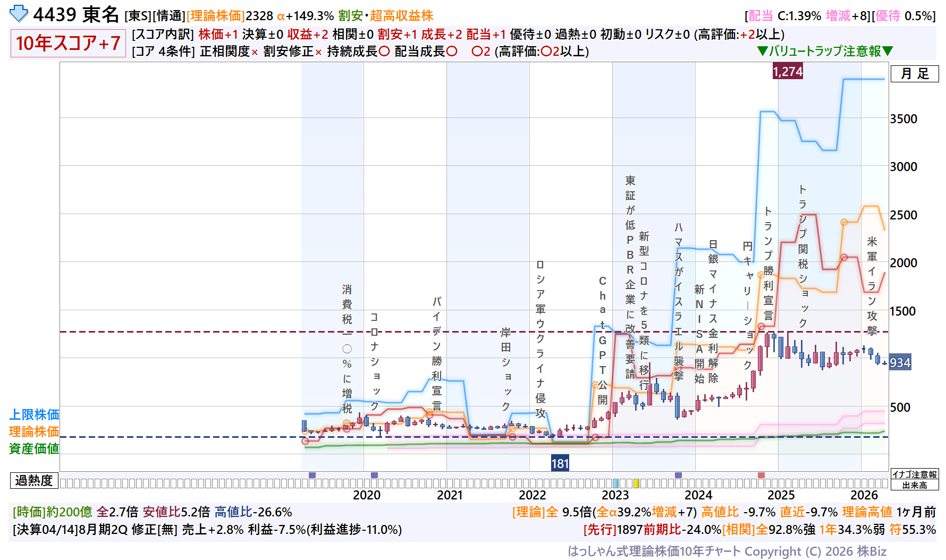The width and height of the screenshot is (946, 560).
Task: Switch to the イナゴ注意報 view
Action: point(915,474)
